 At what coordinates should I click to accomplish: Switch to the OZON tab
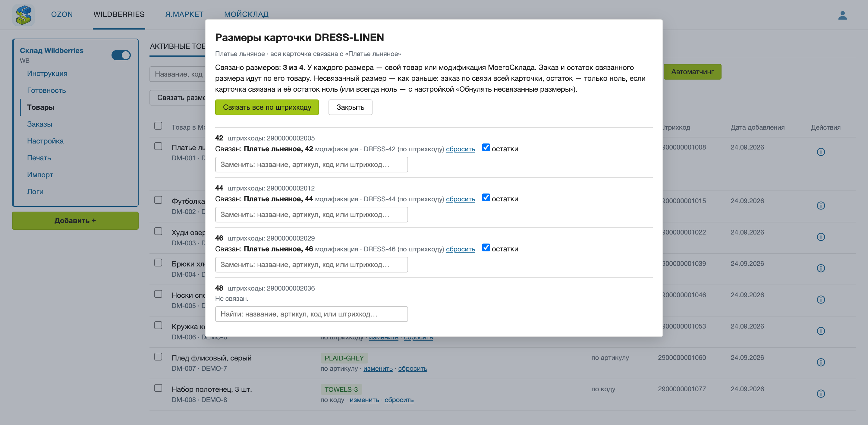coord(62,14)
